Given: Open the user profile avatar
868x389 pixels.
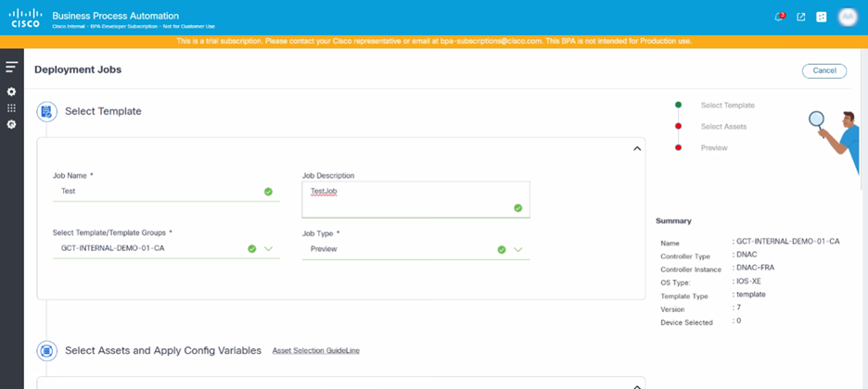Looking at the screenshot, I should (847, 17).
